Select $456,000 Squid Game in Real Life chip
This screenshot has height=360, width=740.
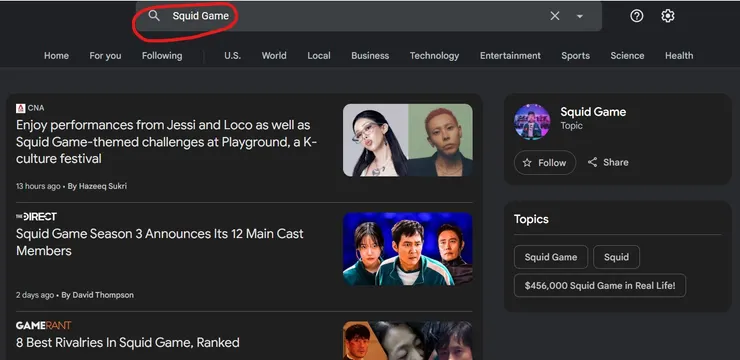point(600,285)
